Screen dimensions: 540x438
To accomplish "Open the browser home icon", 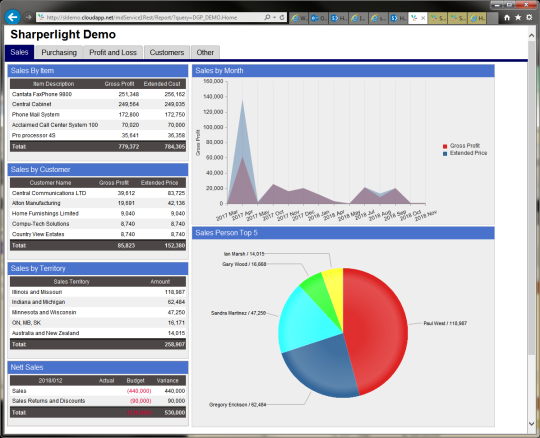I will 507,17.
